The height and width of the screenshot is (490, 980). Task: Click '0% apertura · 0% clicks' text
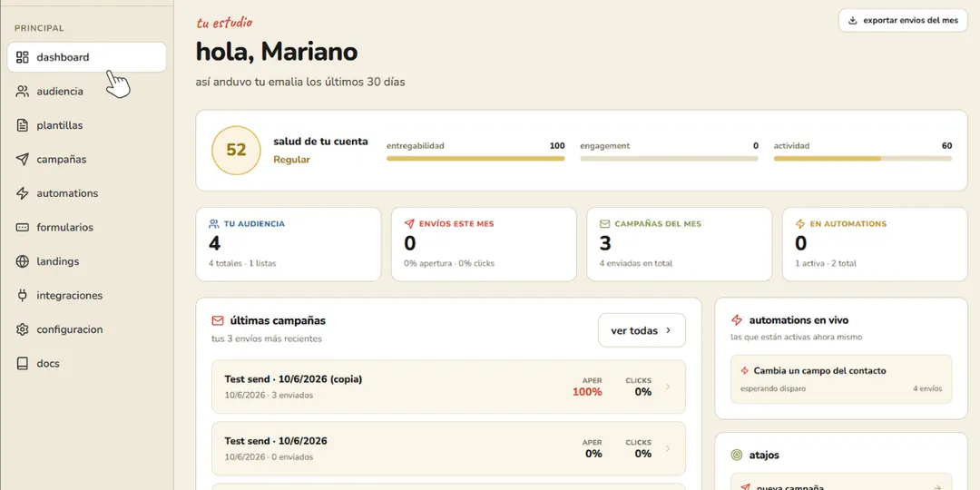click(x=449, y=264)
